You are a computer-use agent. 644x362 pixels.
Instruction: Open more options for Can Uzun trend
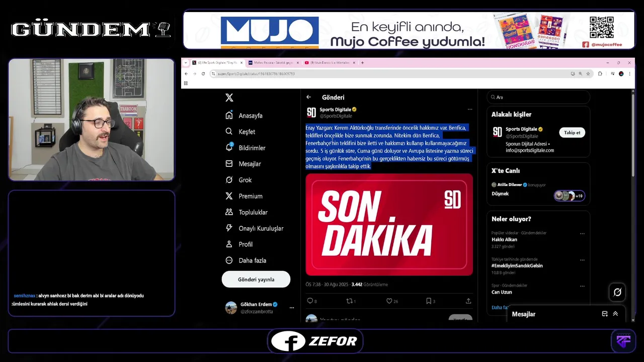point(582,286)
